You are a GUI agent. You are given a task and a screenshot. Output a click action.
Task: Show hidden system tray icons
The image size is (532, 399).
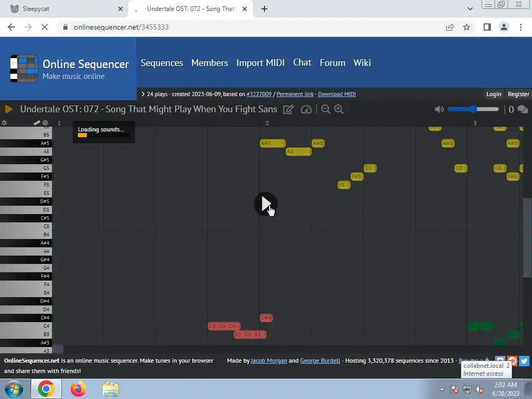(442, 390)
